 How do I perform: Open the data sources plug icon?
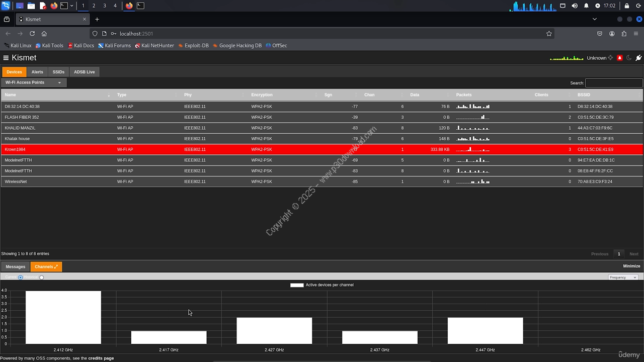coord(638,58)
